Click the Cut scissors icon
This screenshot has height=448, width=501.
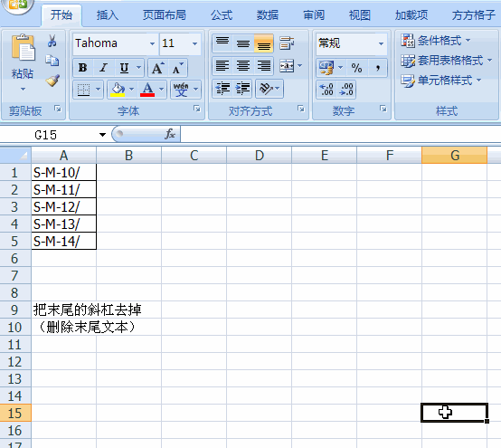pyautogui.click(x=52, y=41)
